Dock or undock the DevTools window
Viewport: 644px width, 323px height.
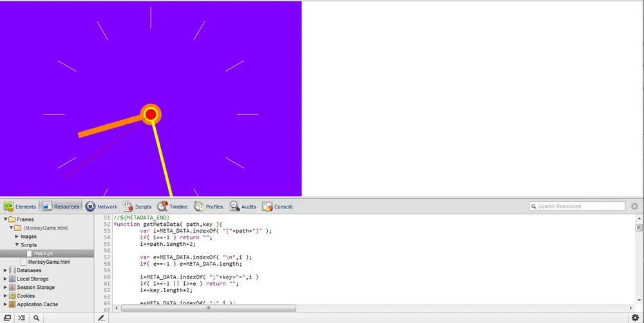7,318
